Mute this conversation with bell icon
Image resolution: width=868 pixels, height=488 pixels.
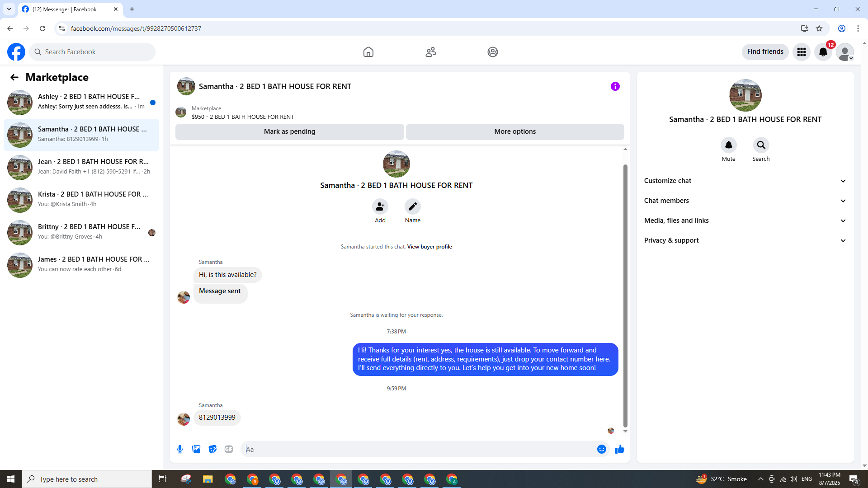click(728, 145)
